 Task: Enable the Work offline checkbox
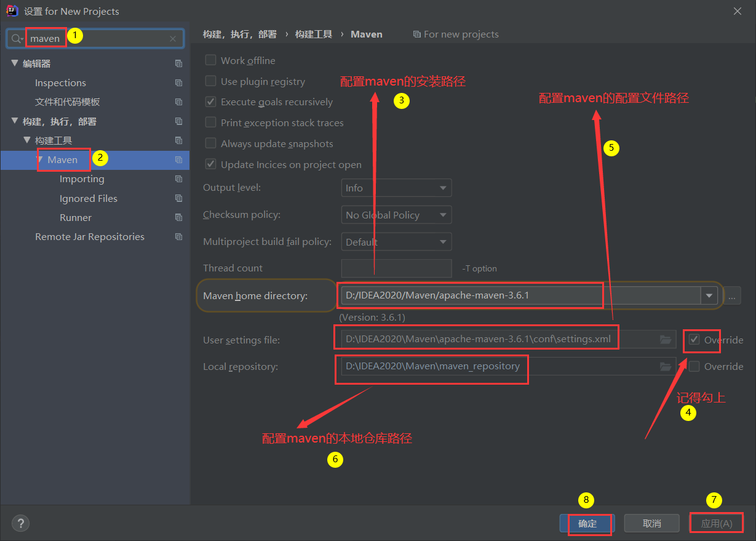click(210, 60)
